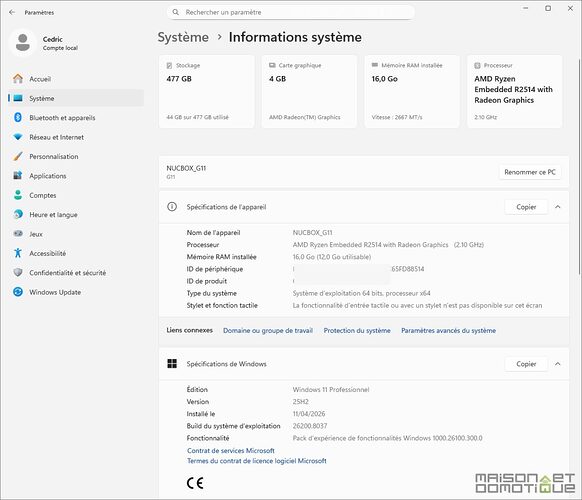Viewport: 582px width, 500px height.
Task: Go back with the arrow icon
Action: point(12,12)
